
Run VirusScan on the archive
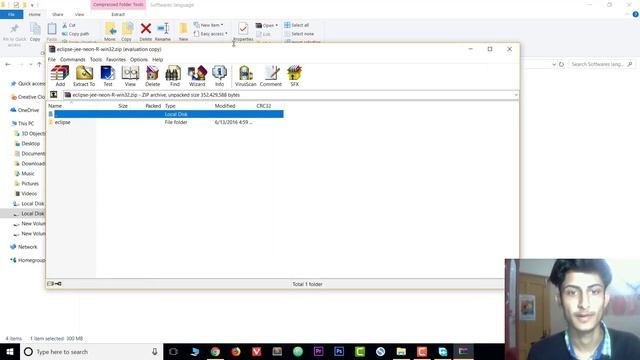[x=245, y=76]
